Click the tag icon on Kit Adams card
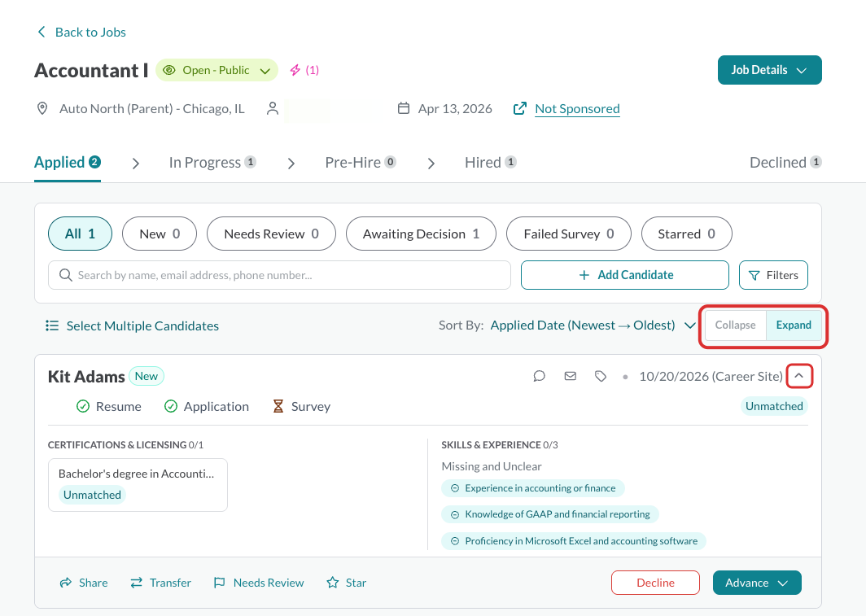Image resolution: width=866 pixels, height=616 pixels. pos(601,377)
